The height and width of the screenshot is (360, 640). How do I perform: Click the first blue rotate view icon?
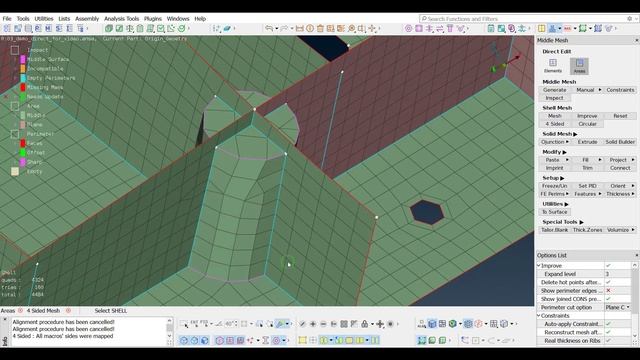click(184, 340)
